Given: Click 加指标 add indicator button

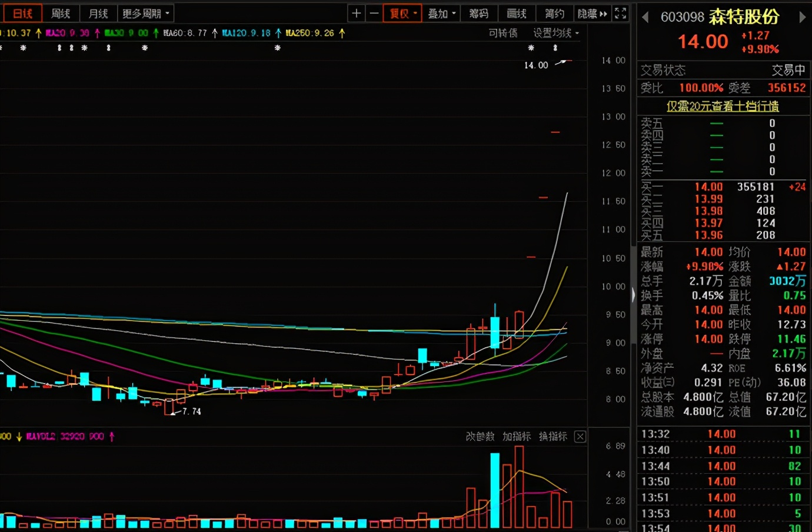Looking at the screenshot, I should pos(517,436).
